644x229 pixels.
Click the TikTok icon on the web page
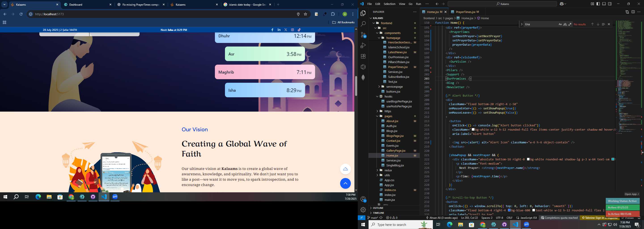299,30
